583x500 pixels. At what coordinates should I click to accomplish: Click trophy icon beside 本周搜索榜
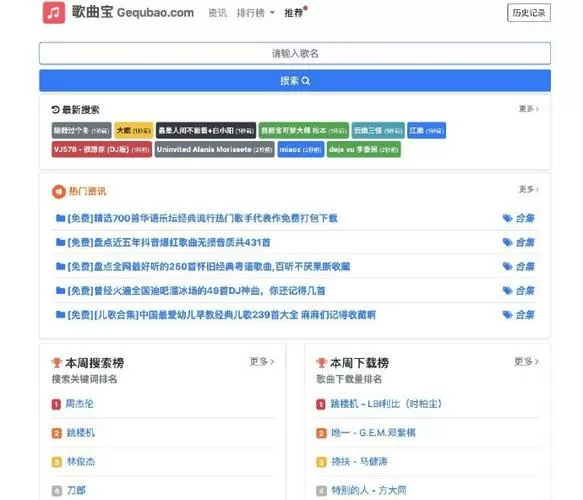(57, 363)
